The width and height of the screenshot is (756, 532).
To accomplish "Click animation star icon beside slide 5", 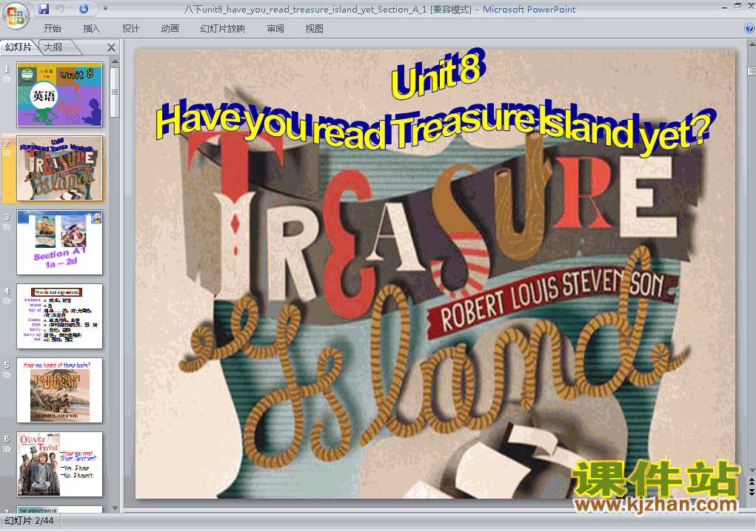I will pos(7,375).
